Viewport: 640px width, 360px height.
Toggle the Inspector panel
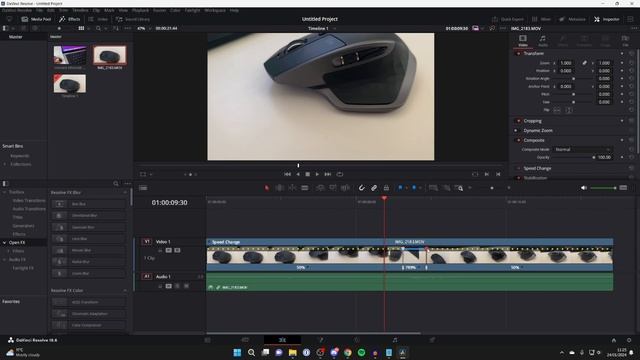coord(607,19)
